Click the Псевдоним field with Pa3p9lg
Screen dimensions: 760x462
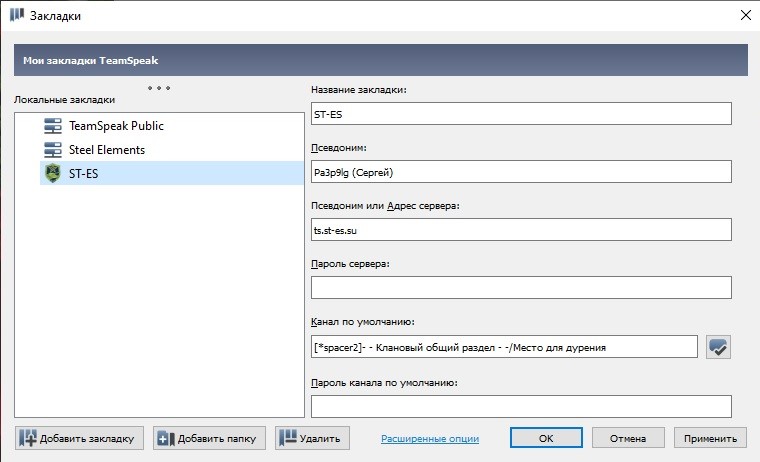pyautogui.click(x=521, y=172)
